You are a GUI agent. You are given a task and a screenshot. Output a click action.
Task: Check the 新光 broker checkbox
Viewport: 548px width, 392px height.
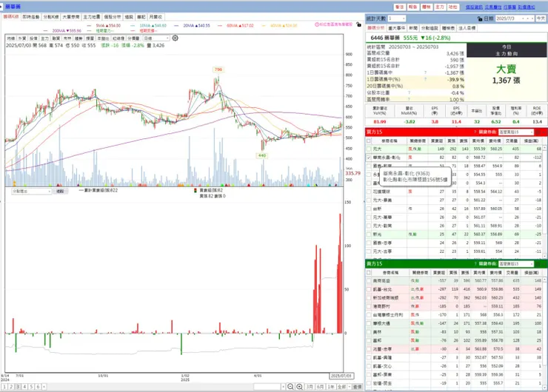click(369, 234)
